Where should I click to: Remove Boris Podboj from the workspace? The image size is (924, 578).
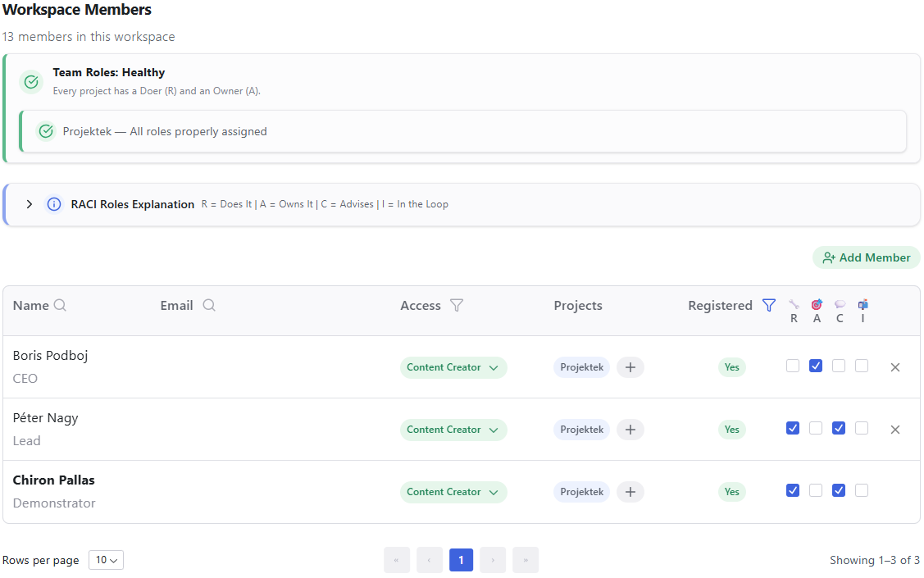895,367
